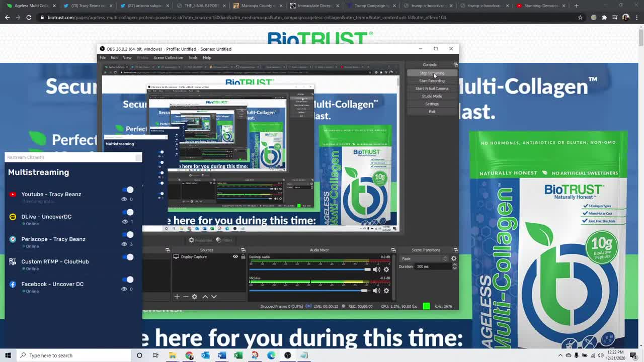644x362 pixels.
Task: Open OBS Settings from Controls panel
Action: pyautogui.click(x=432, y=104)
